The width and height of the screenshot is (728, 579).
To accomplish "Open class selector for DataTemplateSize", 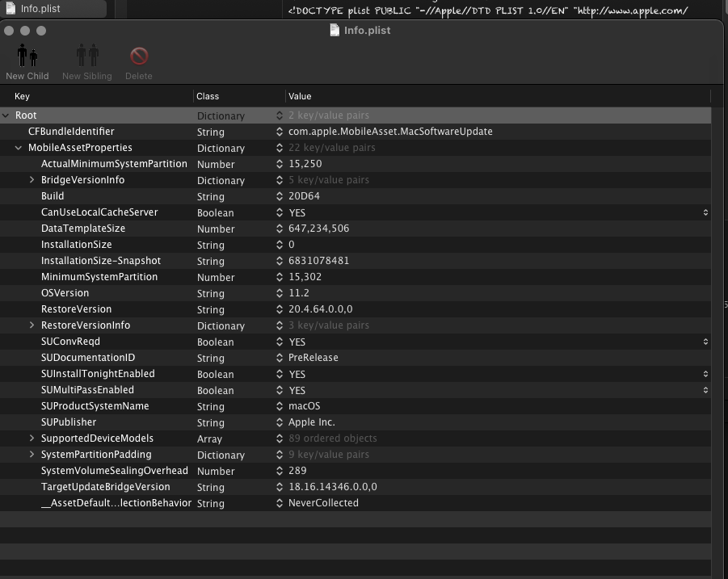I will (279, 229).
